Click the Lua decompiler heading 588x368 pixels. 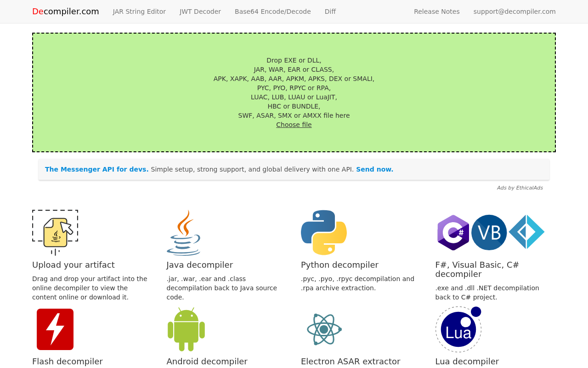[467, 362]
